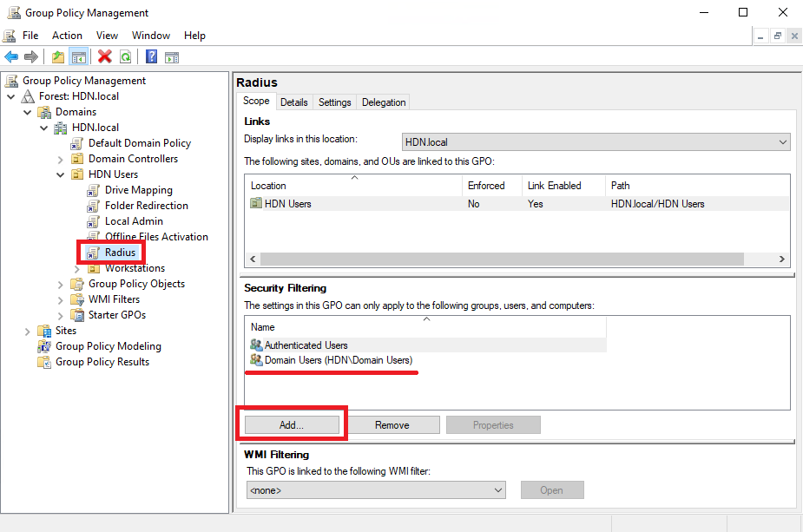Switch to the Scope tab
Screen dimensions: 803x532
click(256, 101)
